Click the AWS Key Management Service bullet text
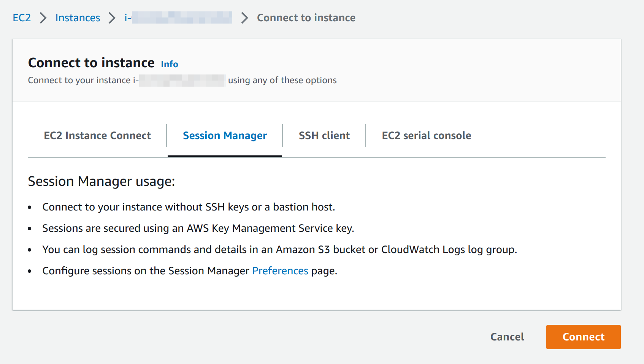This screenshot has height=364, width=644. coord(198,228)
